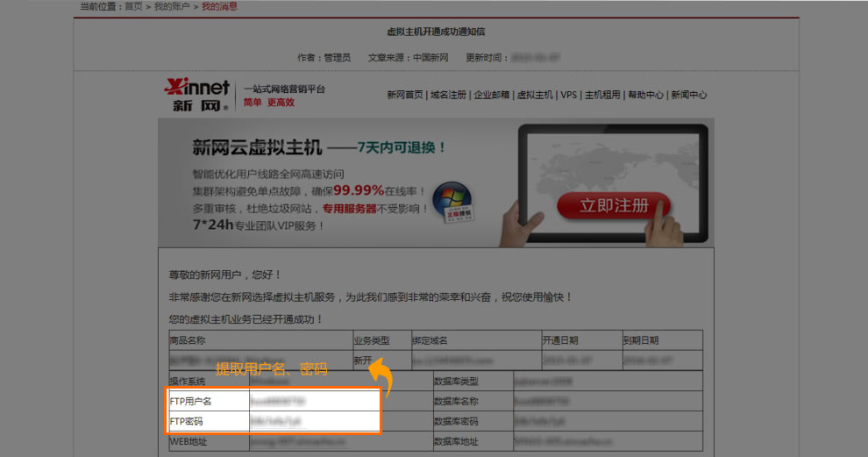868x457 pixels.
Task: Open VPS navigation link
Action: tap(568, 95)
